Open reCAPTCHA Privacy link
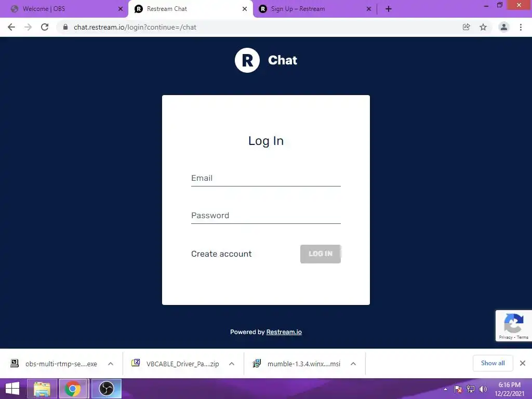The image size is (532, 399). tap(506, 337)
